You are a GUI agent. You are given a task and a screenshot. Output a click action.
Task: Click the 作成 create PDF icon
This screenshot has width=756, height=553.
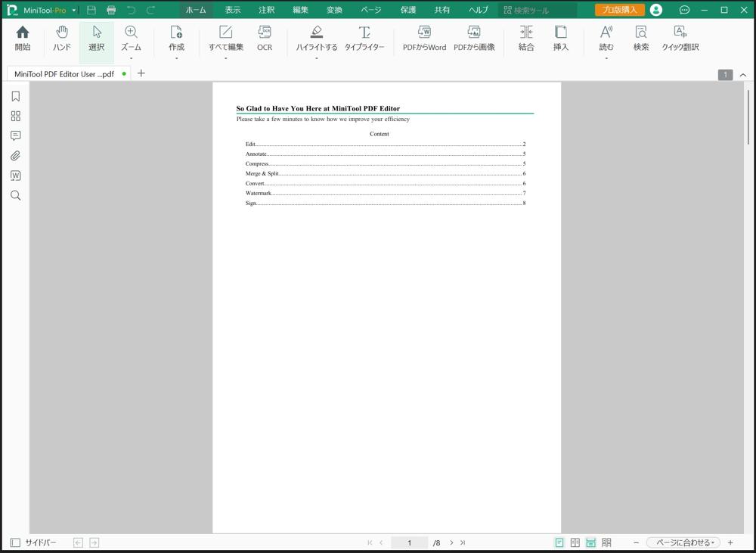[x=176, y=39]
